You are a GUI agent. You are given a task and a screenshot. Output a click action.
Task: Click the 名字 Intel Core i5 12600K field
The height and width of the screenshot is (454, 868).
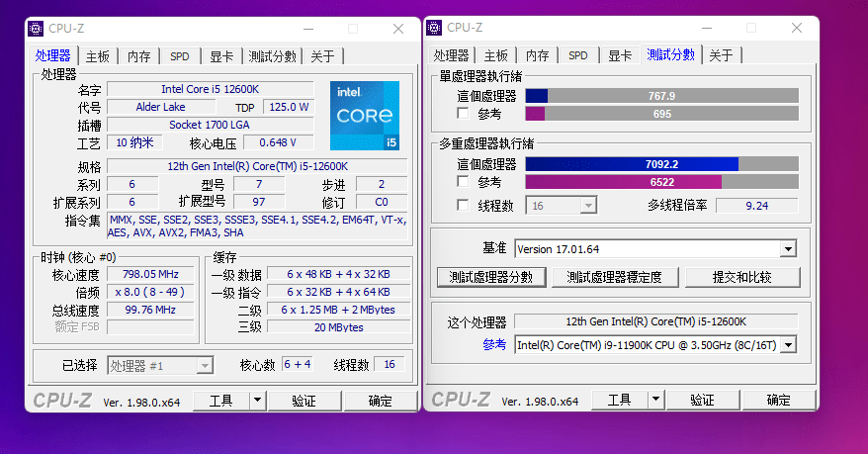211,89
